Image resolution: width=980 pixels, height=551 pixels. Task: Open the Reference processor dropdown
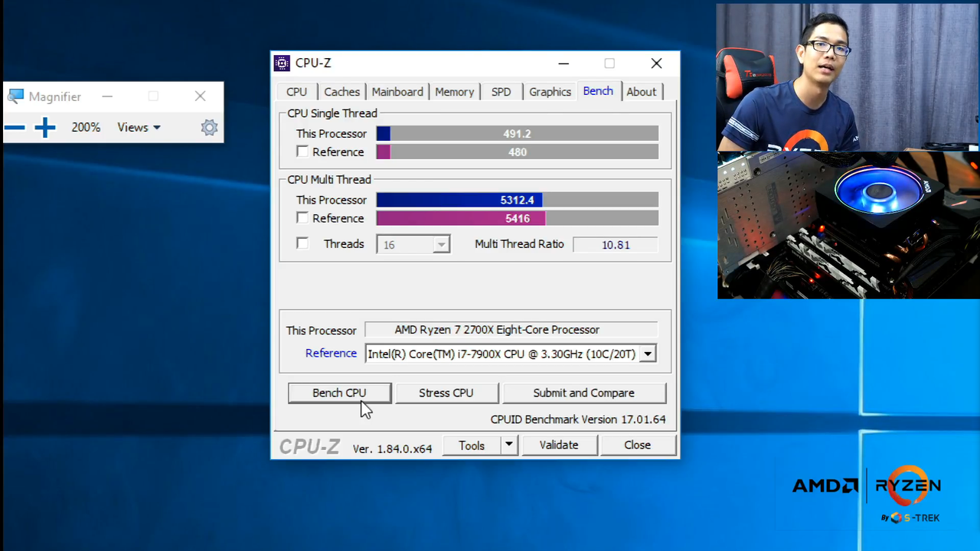click(x=648, y=354)
